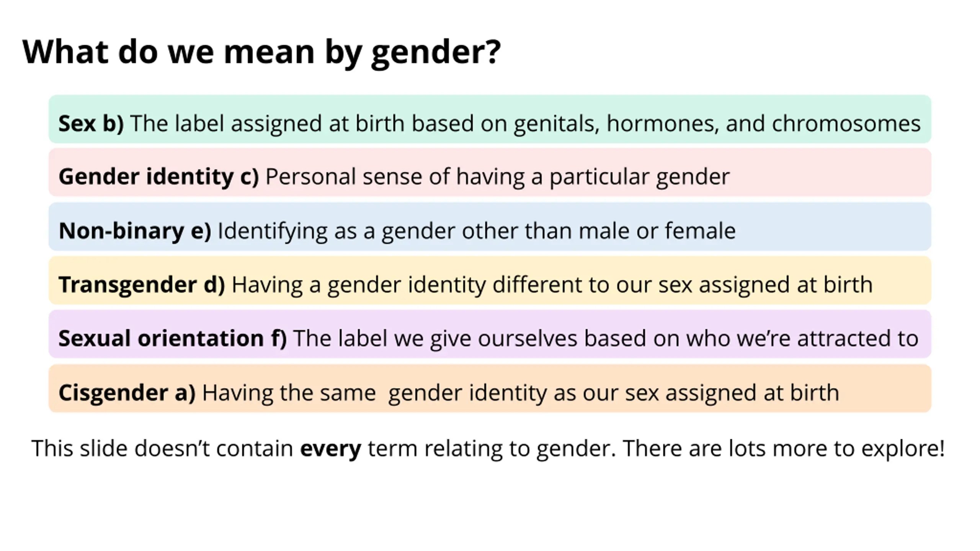The height and width of the screenshot is (551, 980).
Task: Click the bold 'Non-binary e)' label
Action: pyautogui.click(x=135, y=231)
